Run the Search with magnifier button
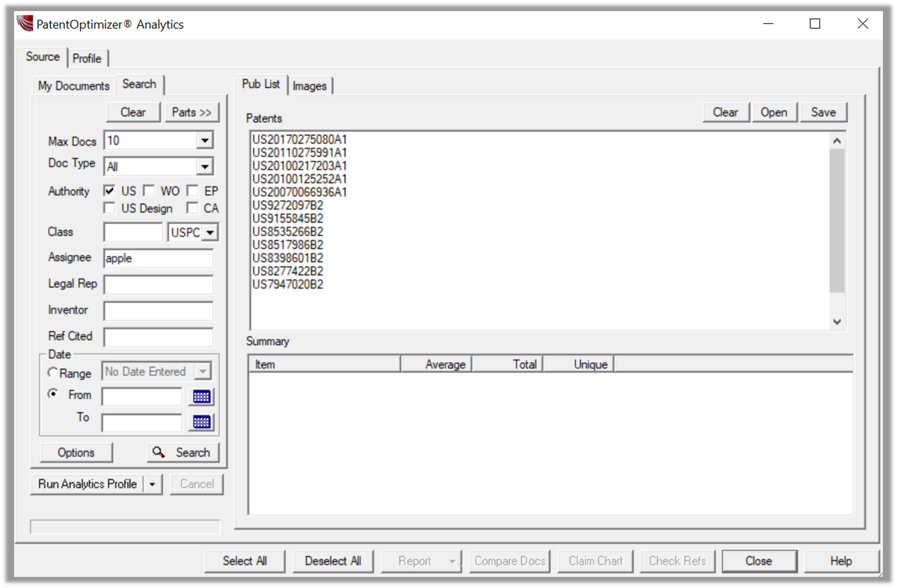 [x=183, y=453]
